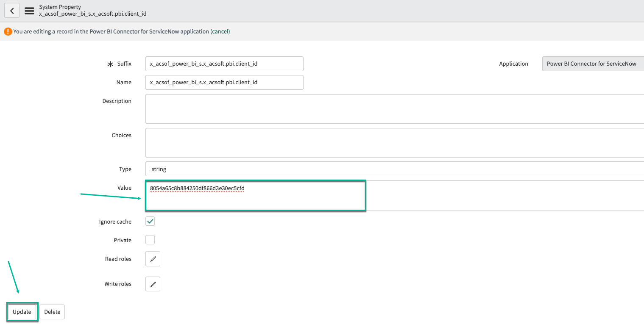Click inside the Name field
Image resolution: width=644 pixels, height=324 pixels.
224,82
